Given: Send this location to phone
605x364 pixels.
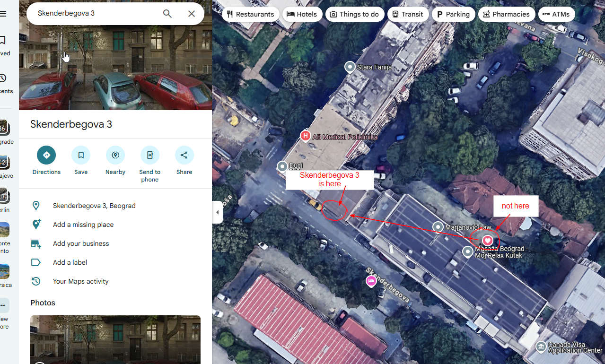Looking at the screenshot, I should pos(150,155).
